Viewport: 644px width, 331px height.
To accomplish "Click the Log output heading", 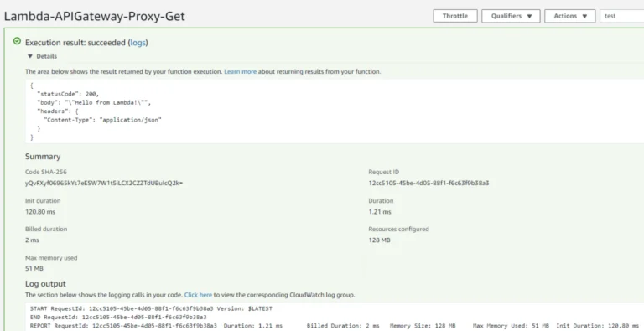I will click(45, 284).
